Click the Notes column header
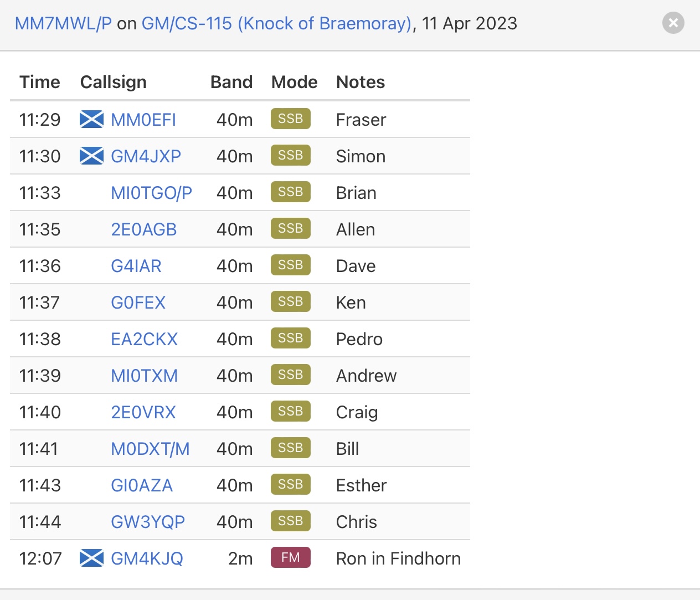Image resolution: width=700 pixels, height=600 pixels. tap(361, 82)
